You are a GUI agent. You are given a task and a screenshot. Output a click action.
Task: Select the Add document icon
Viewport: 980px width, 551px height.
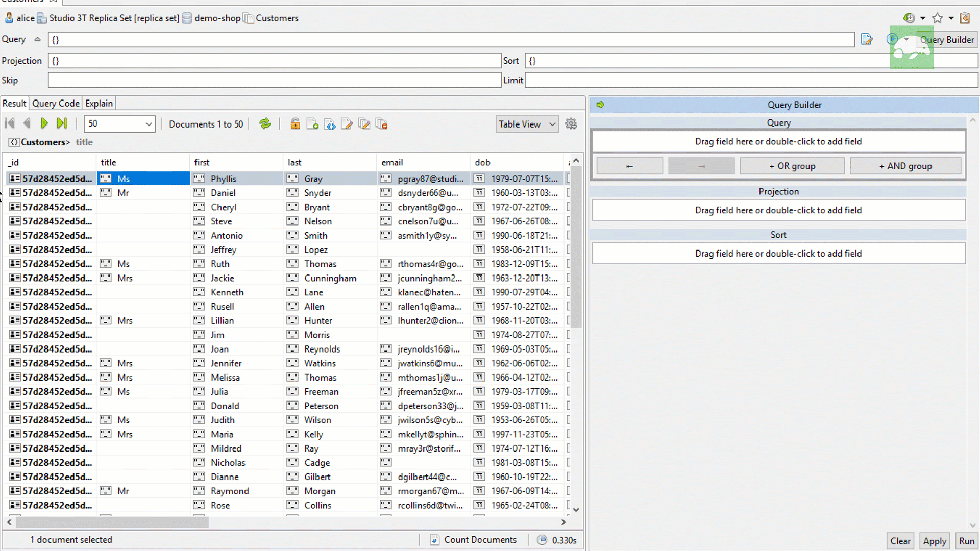(x=312, y=124)
